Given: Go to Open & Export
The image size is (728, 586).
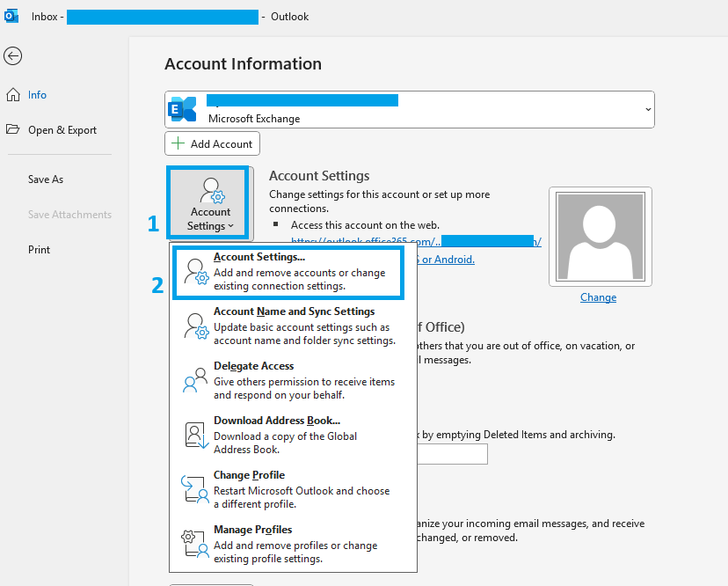Looking at the screenshot, I should point(62,130).
